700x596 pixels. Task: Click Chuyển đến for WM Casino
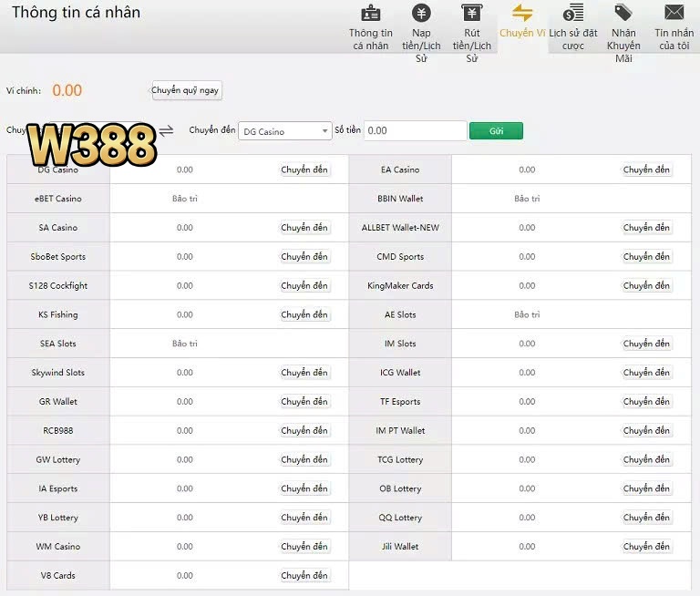(x=304, y=547)
